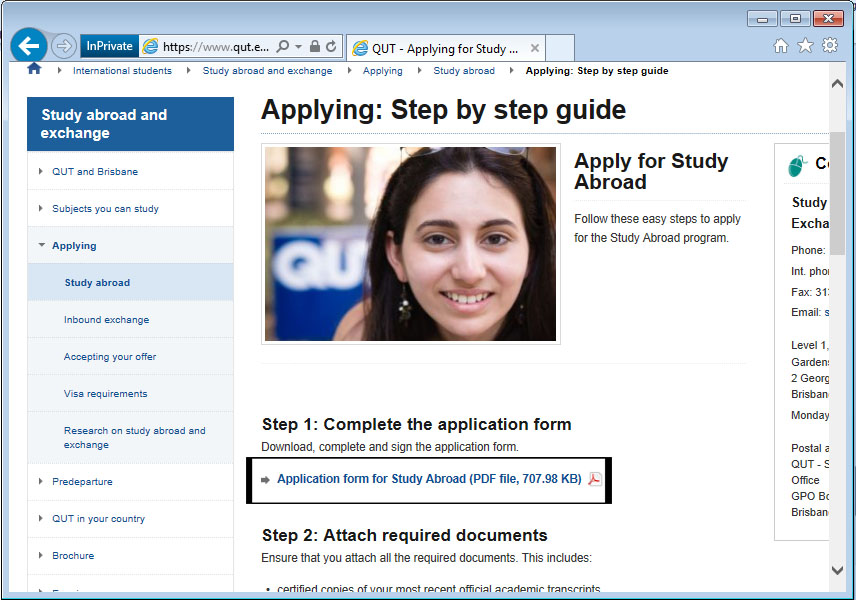This screenshot has height=600, width=856.
Task: Click the scrollbar down arrow
Action: [837, 571]
